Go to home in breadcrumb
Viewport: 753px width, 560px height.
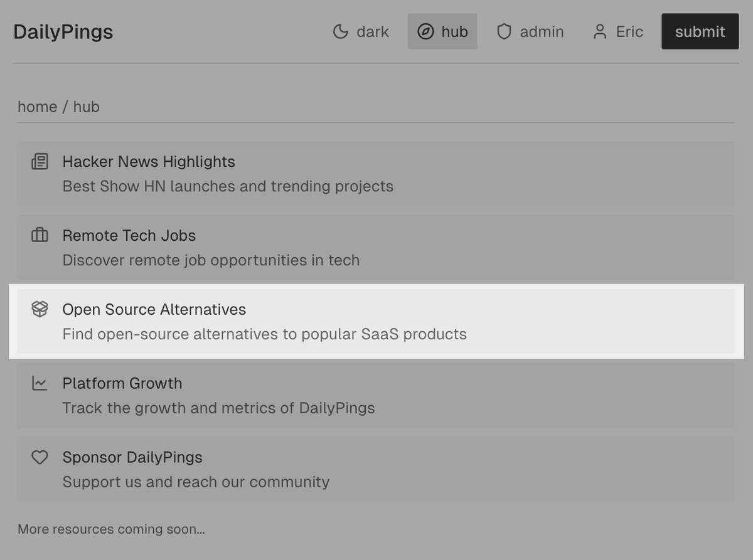(38, 107)
